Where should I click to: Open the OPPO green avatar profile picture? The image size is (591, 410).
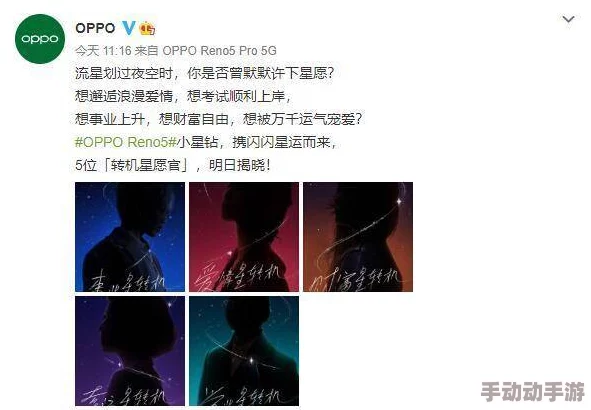tap(40, 39)
